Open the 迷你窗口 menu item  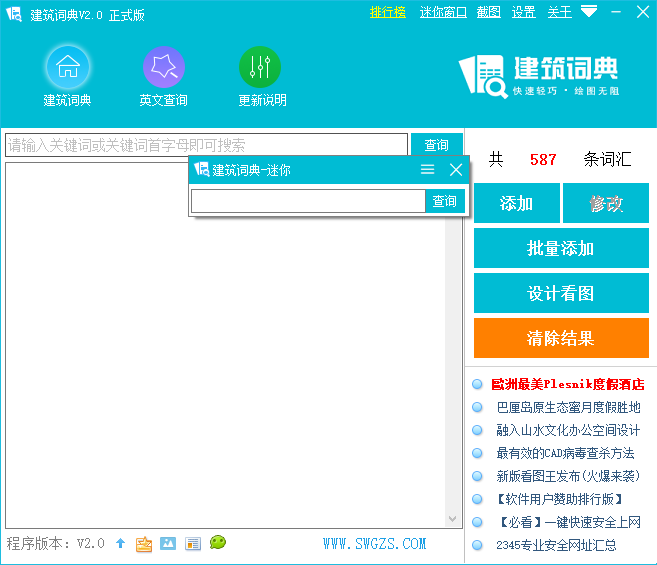pyautogui.click(x=443, y=12)
